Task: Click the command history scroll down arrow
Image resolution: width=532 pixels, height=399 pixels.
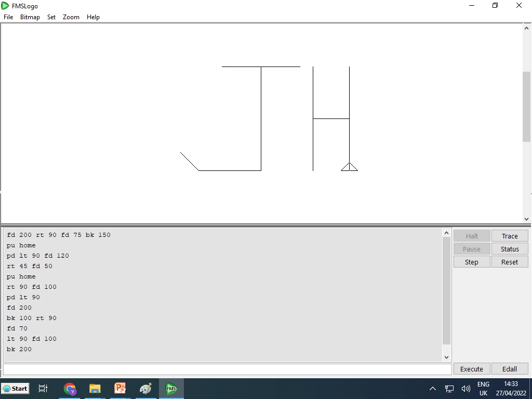Action: pyautogui.click(x=446, y=357)
